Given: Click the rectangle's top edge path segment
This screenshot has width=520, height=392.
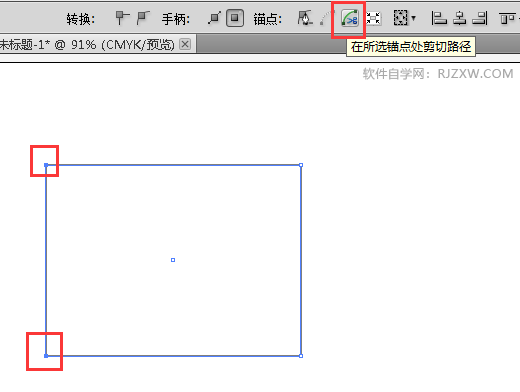Looking at the screenshot, I should pyautogui.click(x=173, y=165).
